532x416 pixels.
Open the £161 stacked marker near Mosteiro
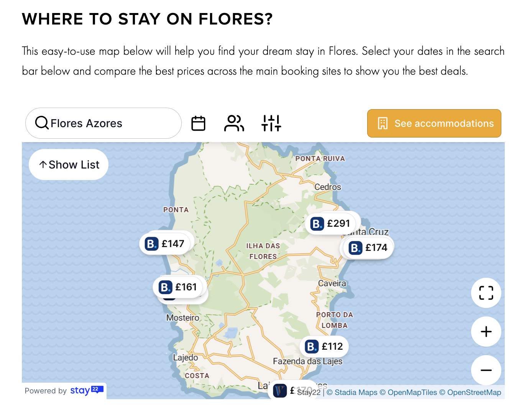(178, 287)
